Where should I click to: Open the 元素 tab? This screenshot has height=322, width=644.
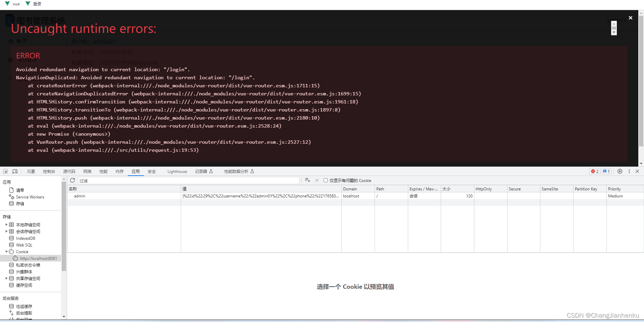coord(31,171)
